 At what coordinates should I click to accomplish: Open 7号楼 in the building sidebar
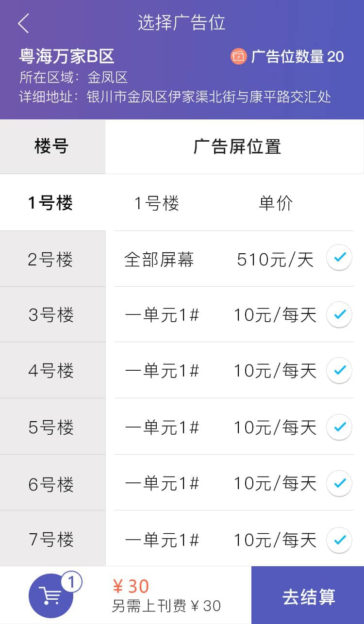point(51,540)
